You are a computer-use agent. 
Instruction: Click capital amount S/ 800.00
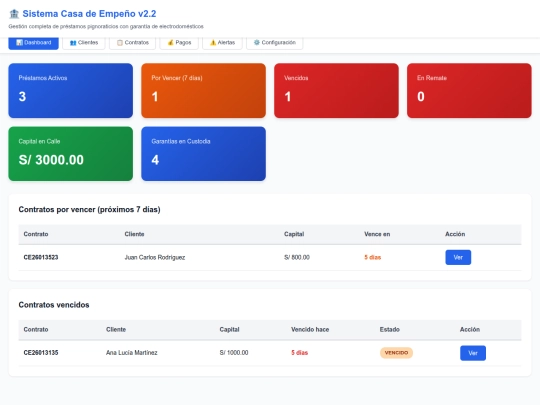pos(297,257)
